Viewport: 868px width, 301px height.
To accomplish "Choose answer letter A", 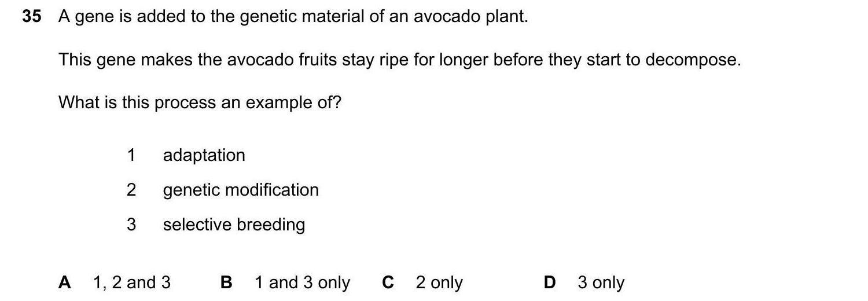I will [x=65, y=282].
